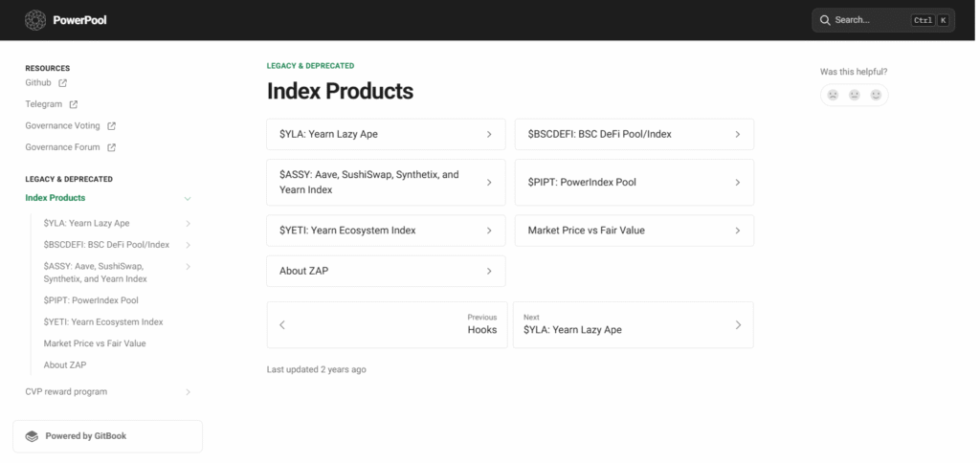980x463 pixels.
Task: Open $ASSY sidebar entry
Action: (95, 273)
